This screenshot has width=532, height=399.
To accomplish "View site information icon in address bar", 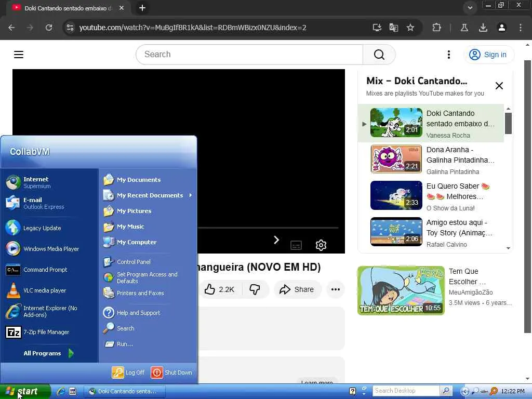I will tap(70, 28).
